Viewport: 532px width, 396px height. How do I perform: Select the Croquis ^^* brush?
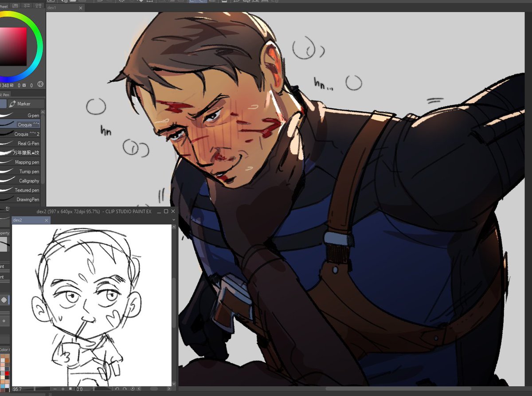pyautogui.click(x=21, y=125)
